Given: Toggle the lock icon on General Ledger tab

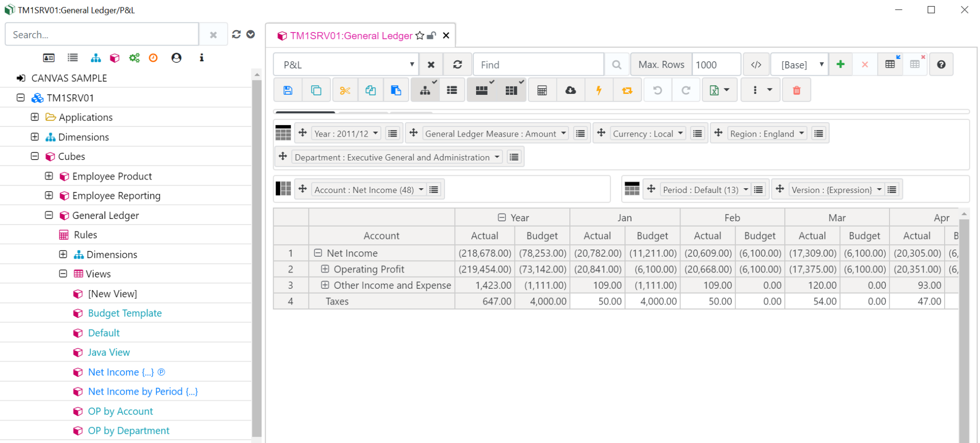Looking at the screenshot, I should coord(432,36).
